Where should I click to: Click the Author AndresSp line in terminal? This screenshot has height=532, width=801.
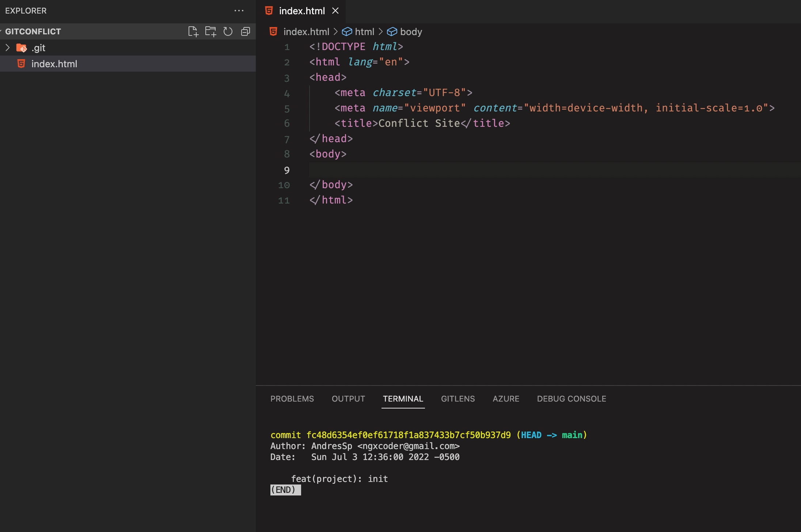tap(365, 446)
